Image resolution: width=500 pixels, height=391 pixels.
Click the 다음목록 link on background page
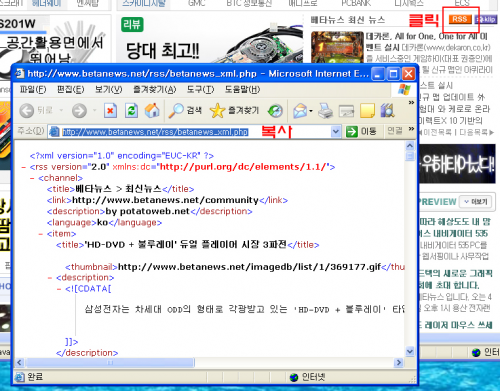coord(477,132)
